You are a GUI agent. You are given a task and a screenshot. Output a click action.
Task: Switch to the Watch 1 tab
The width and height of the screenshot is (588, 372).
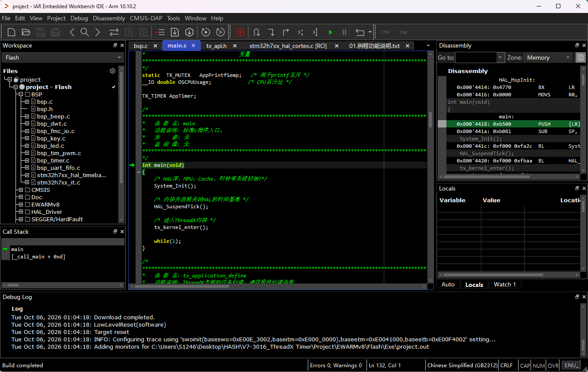(505, 284)
